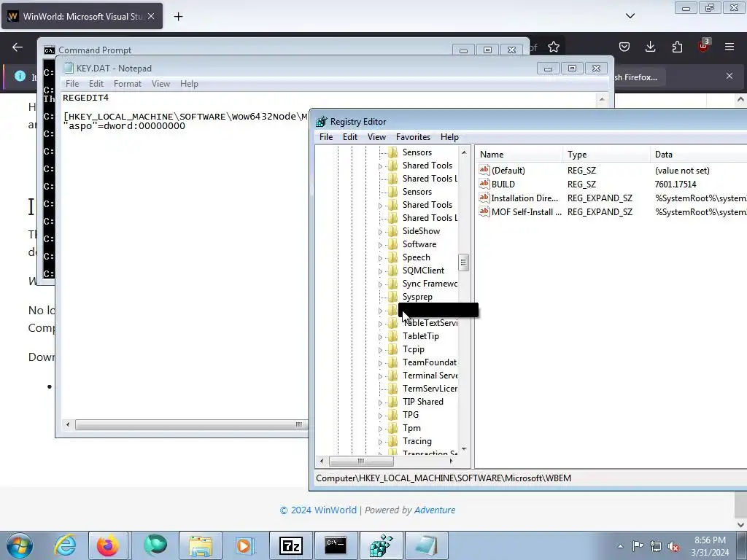
Task: Click network tray icon
Action: tap(656, 546)
